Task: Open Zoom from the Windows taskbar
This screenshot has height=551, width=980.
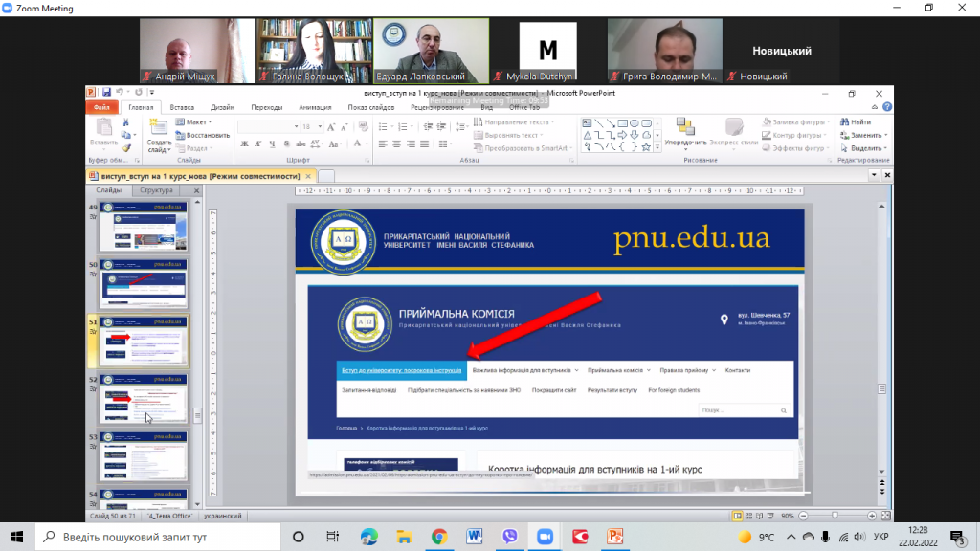Action: pyautogui.click(x=546, y=537)
